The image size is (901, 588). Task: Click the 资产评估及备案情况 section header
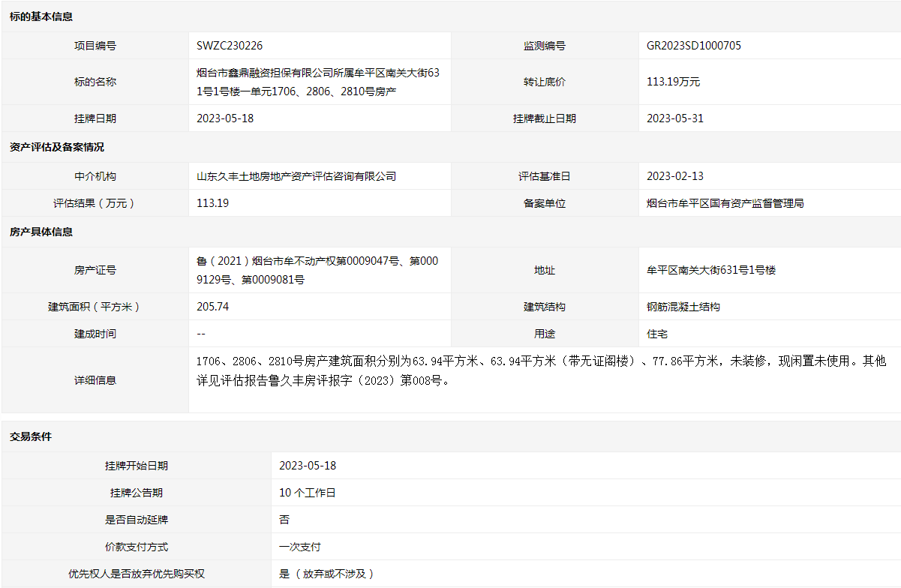pyautogui.click(x=57, y=147)
